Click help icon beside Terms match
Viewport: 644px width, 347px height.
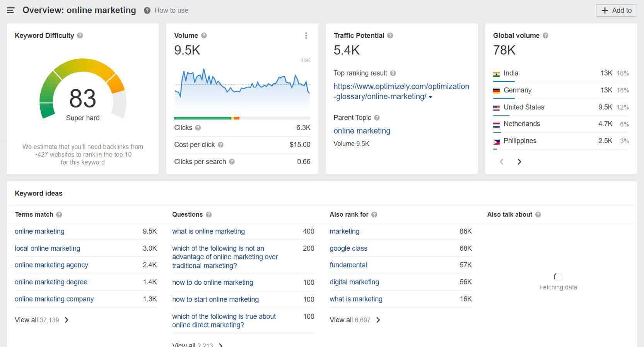click(59, 215)
